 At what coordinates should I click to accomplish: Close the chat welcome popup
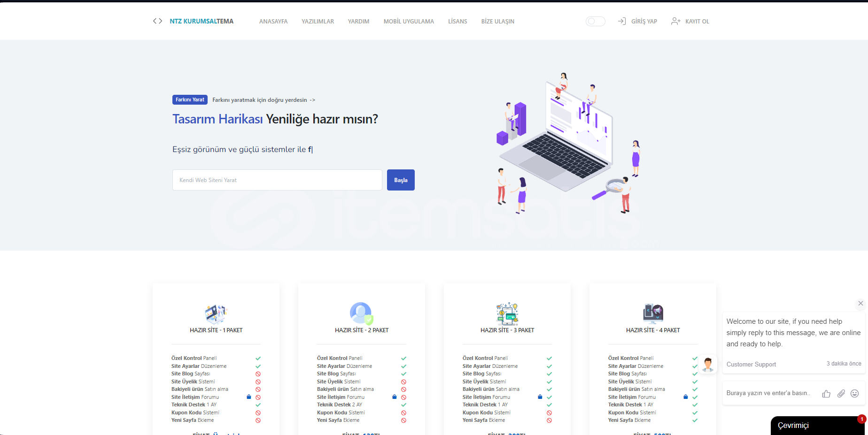[860, 303]
